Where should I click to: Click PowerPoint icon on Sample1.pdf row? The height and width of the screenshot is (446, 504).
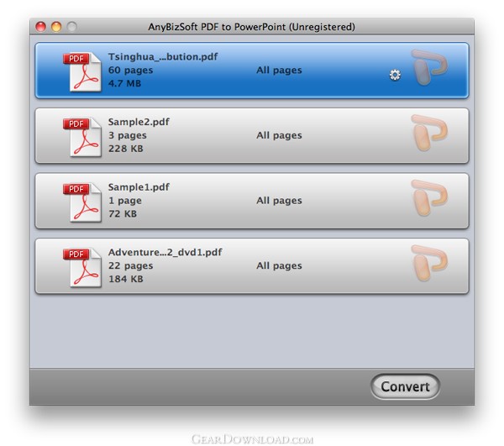[429, 198]
